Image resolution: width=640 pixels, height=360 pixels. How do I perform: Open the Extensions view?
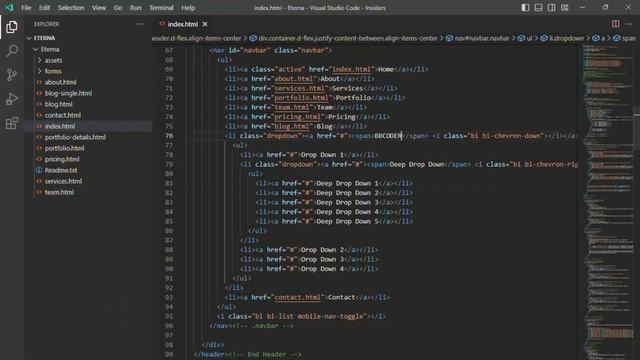[x=11, y=123]
